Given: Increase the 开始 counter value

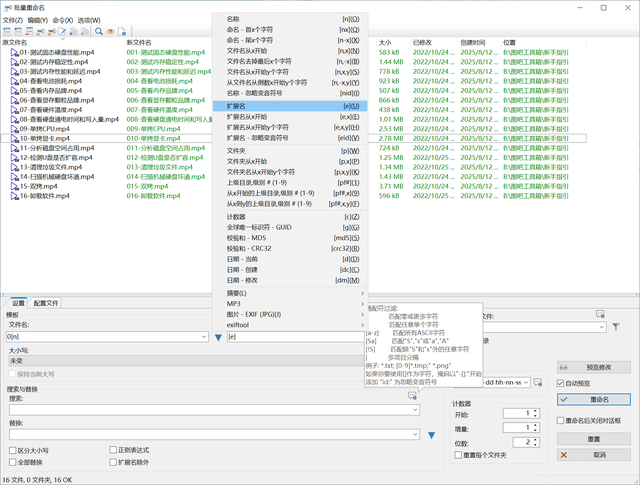Looking at the screenshot, I should 536,411.
